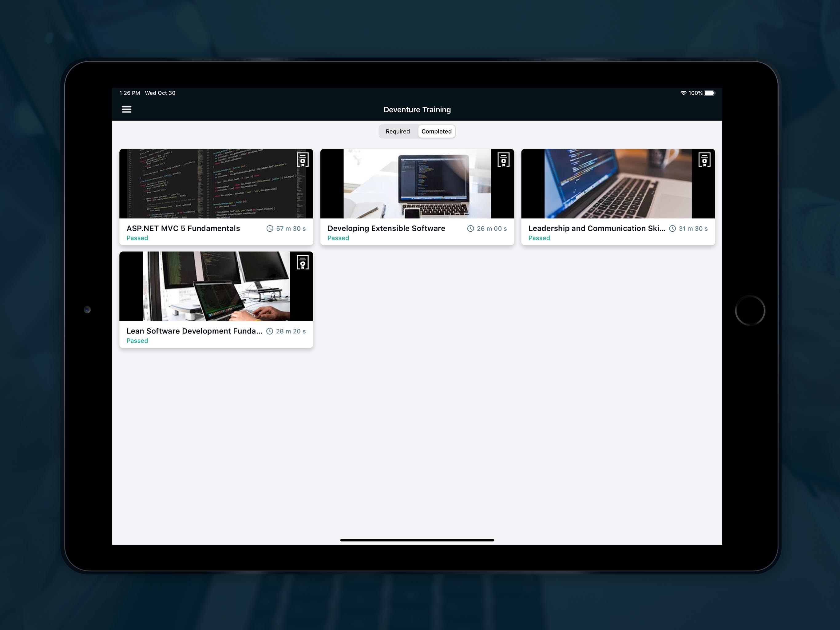The width and height of the screenshot is (840, 630).
Task: Click the Wed Oct 30 date in the status bar
Action: point(160,93)
